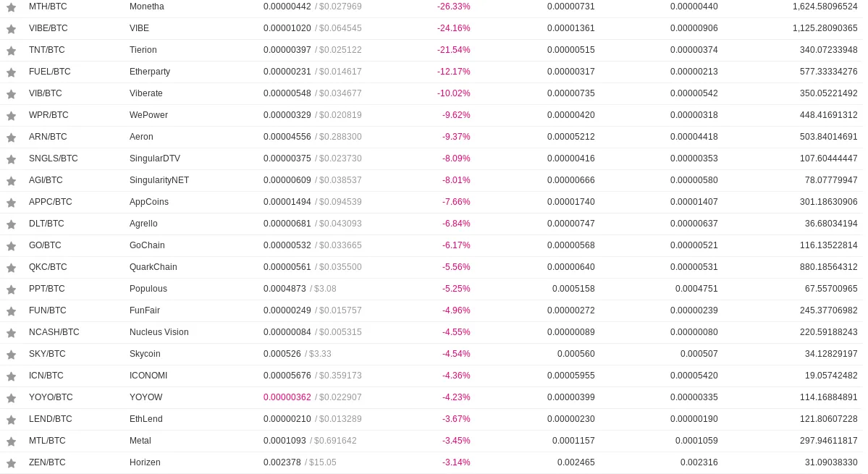Star the YOYO/BTC market row
This screenshot has width=868, height=474.
(x=11, y=398)
